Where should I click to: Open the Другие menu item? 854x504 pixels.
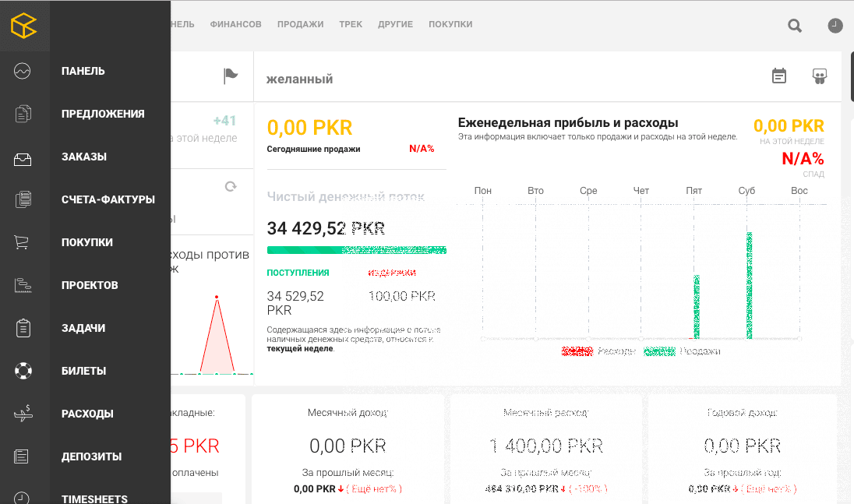pyautogui.click(x=395, y=24)
